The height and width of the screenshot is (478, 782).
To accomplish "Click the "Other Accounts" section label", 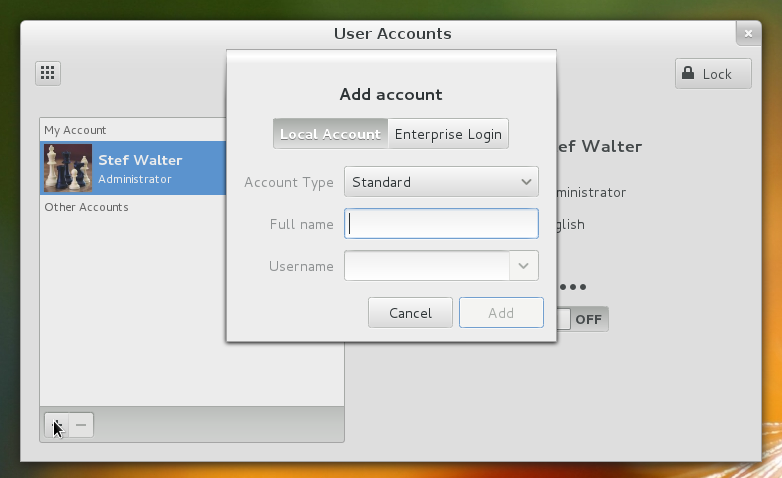I will click(86, 207).
